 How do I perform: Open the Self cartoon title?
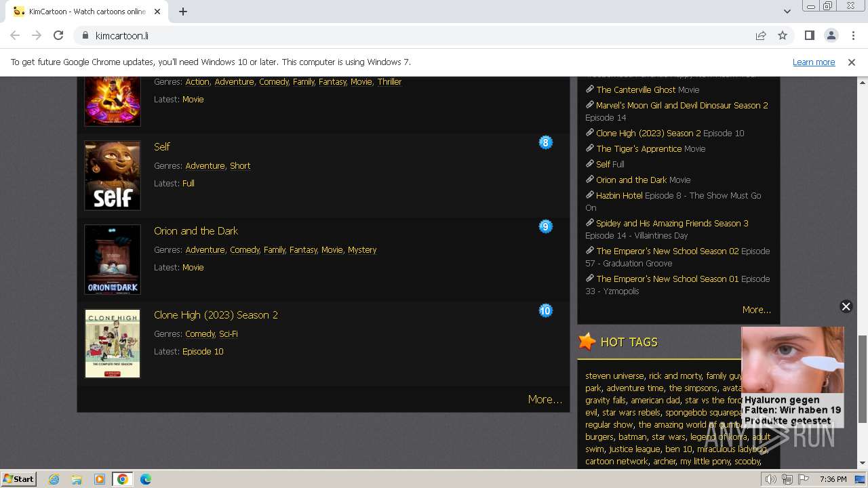pyautogui.click(x=161, y=146)
